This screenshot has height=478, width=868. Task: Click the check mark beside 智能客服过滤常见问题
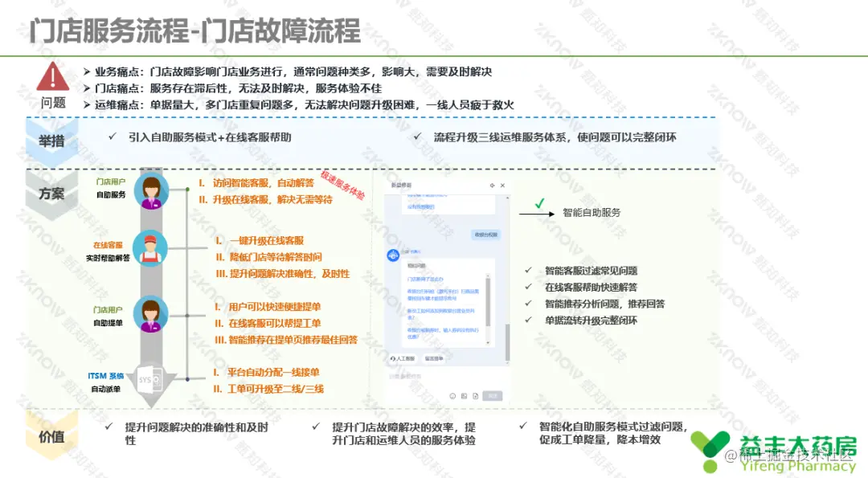(529, 270)
